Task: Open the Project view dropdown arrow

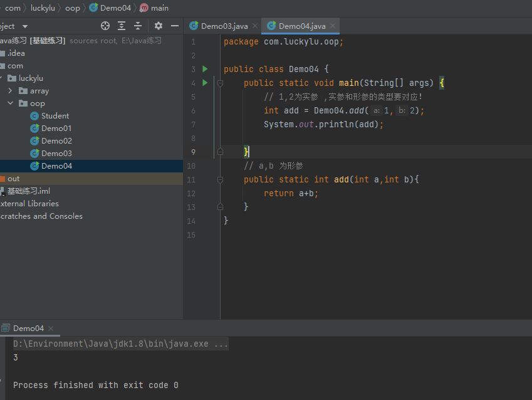Action: point(25,26)
